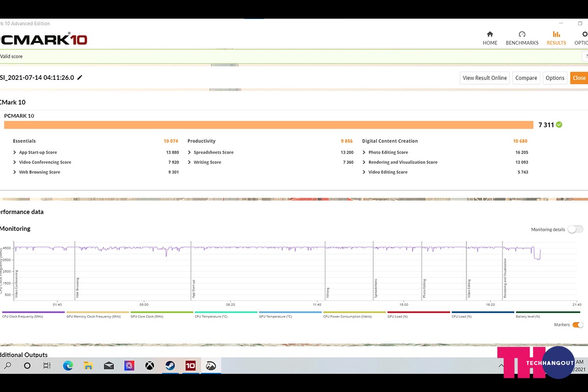The height and width of the screenshot is (392, 588).
Task: Click the Writing chart marker
Action: click(x=327, y=293)
